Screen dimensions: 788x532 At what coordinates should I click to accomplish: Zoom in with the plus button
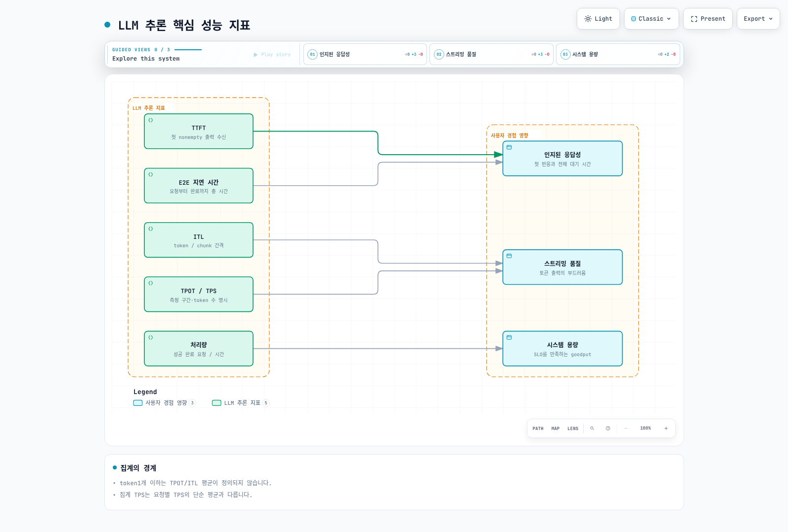666,429
